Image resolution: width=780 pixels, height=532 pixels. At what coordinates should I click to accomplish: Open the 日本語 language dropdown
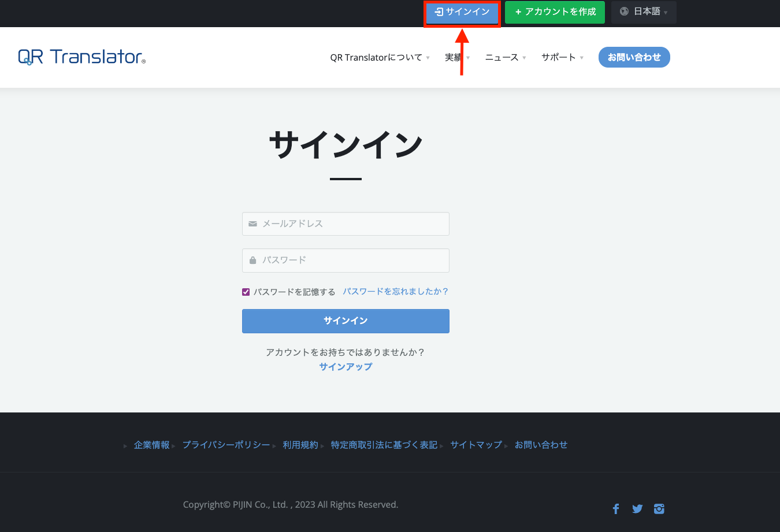pos(644,12)
